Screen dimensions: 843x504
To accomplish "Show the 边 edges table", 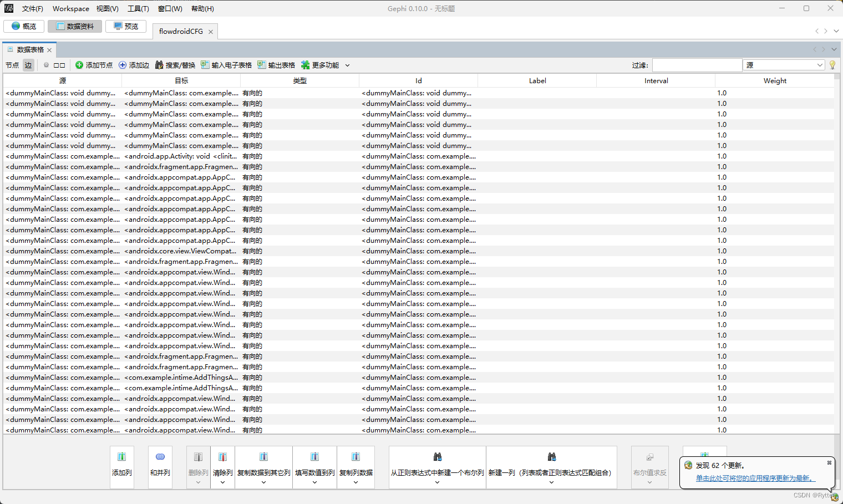I will tap(28, 65).
